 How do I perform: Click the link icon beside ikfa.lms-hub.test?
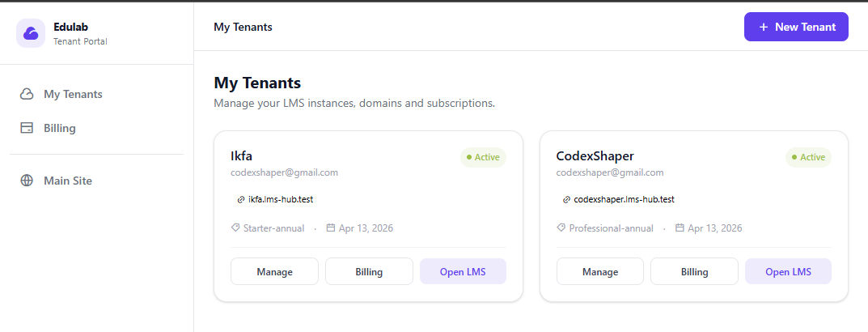241,199
